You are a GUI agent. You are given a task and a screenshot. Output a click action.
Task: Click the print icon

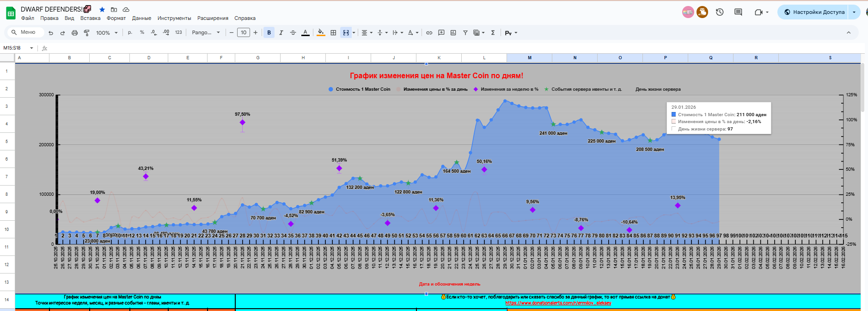[x=74, y=33]
